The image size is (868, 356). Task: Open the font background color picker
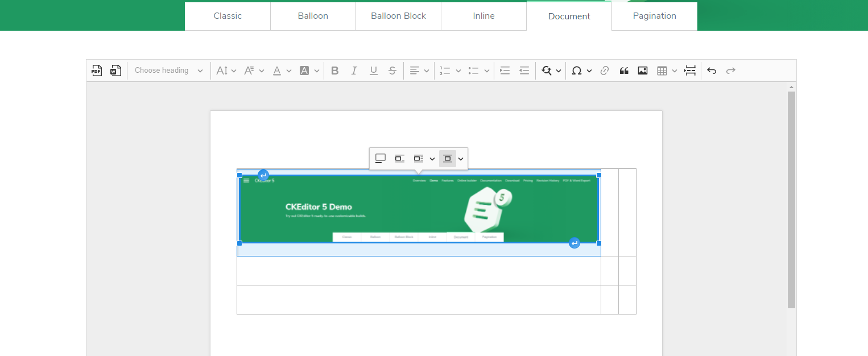coord(309,71)
